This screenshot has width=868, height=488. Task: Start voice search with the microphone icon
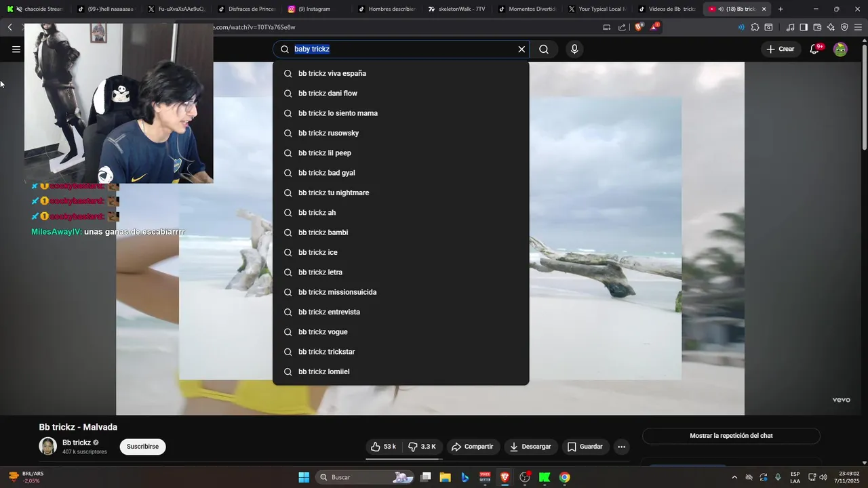pyautogui.click(x=574, y=49)
